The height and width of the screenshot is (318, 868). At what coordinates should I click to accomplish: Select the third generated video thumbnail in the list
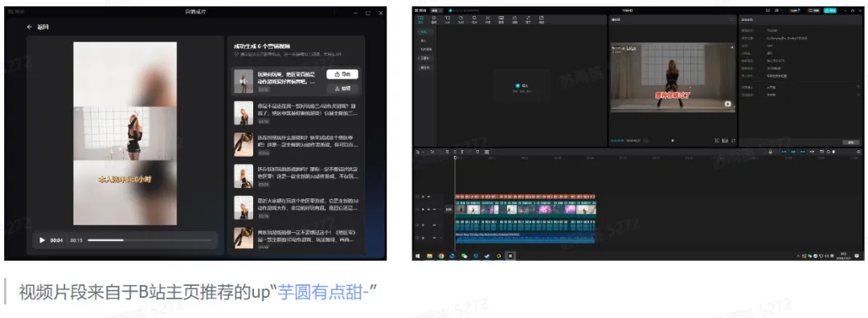pyautogui.click(x=244, y=145)
